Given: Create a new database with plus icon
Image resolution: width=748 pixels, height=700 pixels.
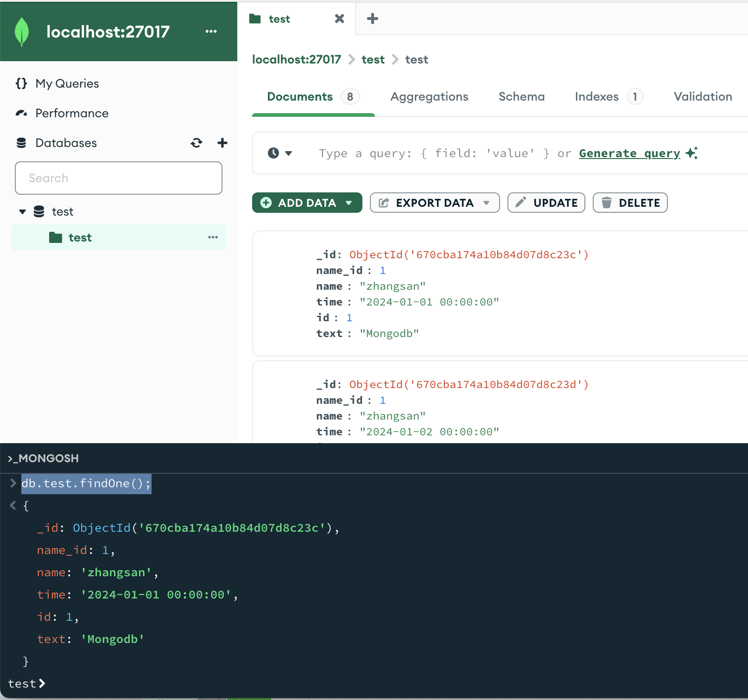Looking at the screenshot, I should (x=222, y=143).
